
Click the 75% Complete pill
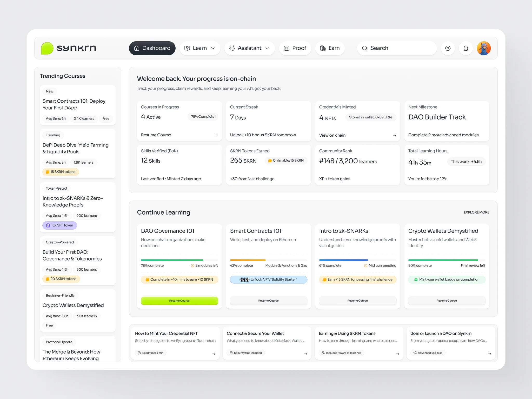pyautogui.click(x=203, y=117)
